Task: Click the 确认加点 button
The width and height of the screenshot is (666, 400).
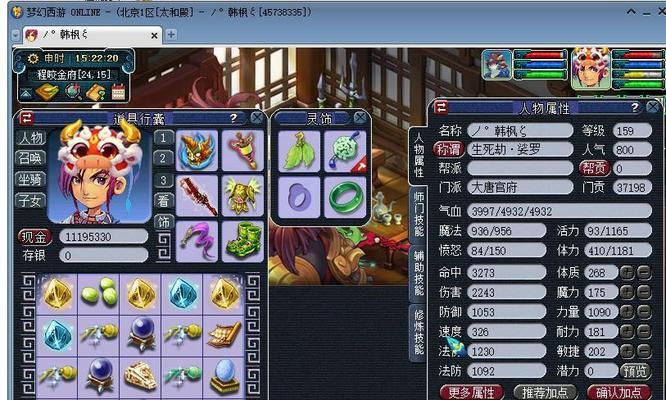Action: coord(618,392)
